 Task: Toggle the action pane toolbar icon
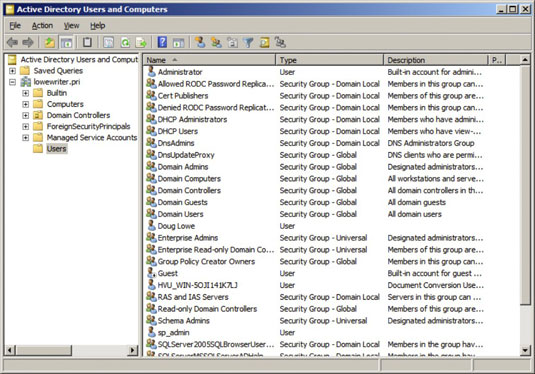178,42
